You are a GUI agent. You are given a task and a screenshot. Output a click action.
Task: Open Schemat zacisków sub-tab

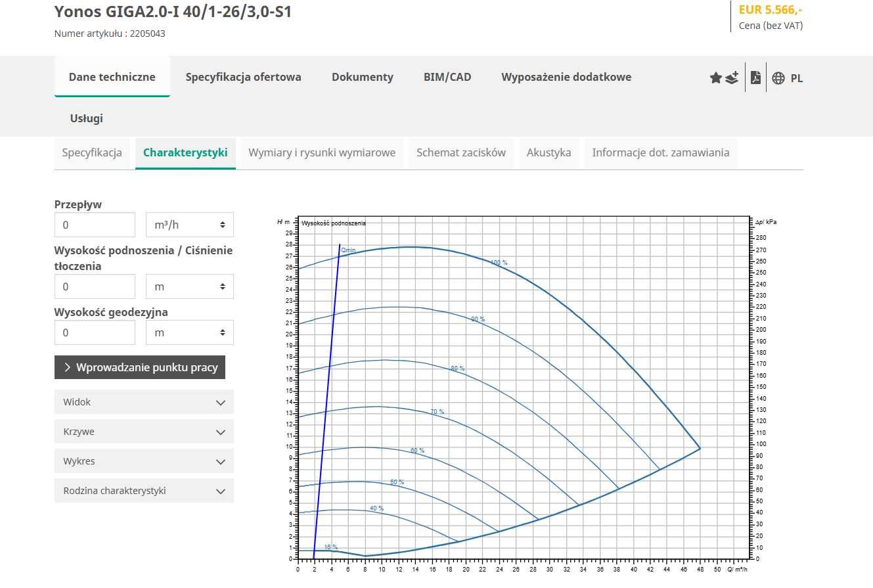coord(461,153)
